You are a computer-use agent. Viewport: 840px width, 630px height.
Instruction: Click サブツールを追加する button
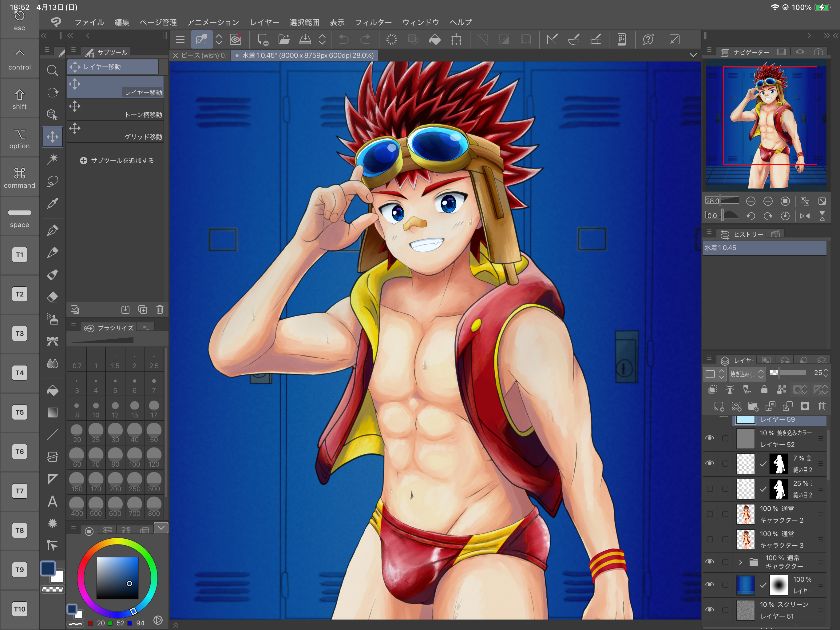coord(117,160)
